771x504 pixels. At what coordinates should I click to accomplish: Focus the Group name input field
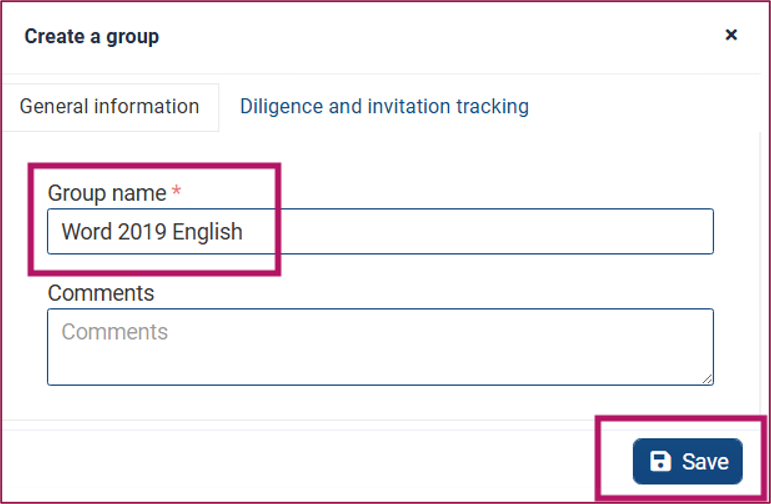[380, 232]
